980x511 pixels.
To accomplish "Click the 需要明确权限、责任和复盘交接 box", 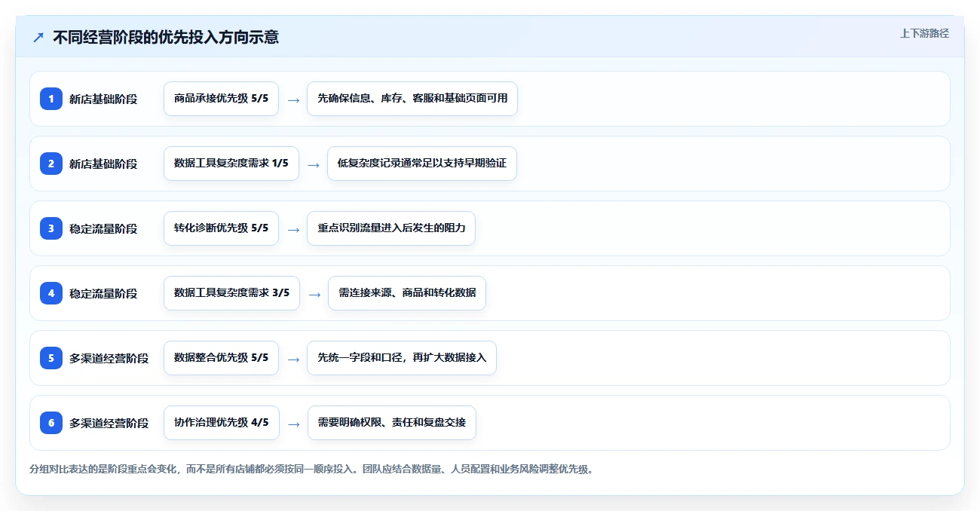I will 391,423.
